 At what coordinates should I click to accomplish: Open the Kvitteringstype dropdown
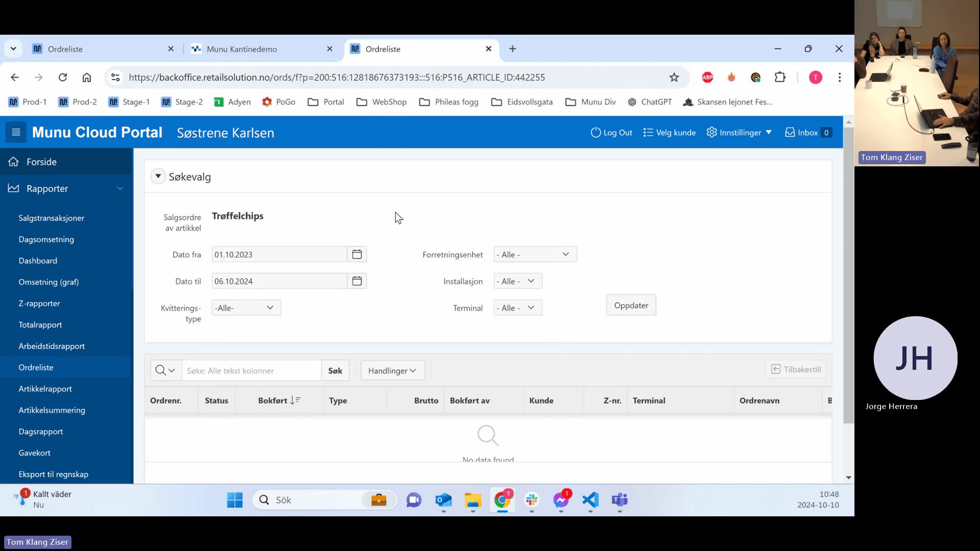click(x=246, y=308)
